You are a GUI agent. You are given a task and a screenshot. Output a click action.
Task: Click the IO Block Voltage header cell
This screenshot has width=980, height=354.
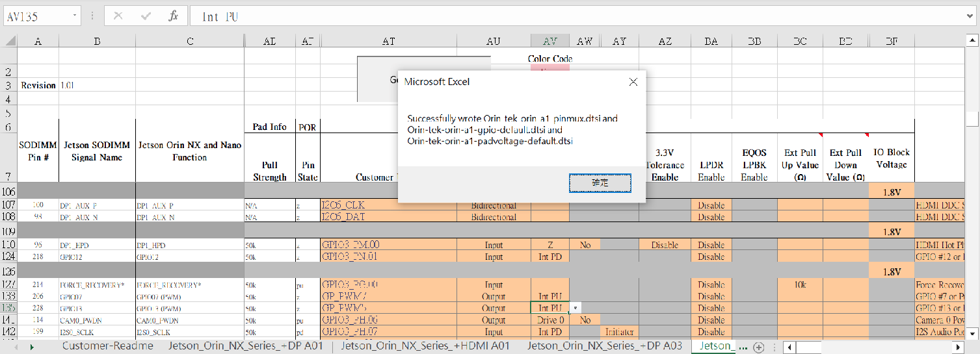pyautogui.click(x=892, y=158)
